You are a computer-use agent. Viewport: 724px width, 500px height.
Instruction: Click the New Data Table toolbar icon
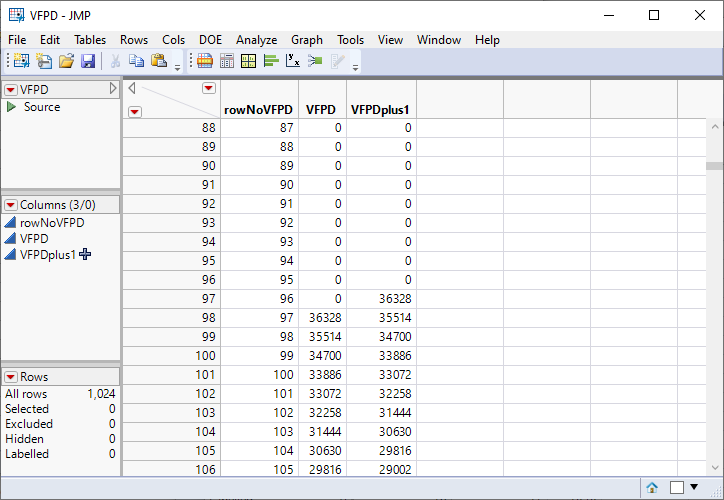pos(20,62)
